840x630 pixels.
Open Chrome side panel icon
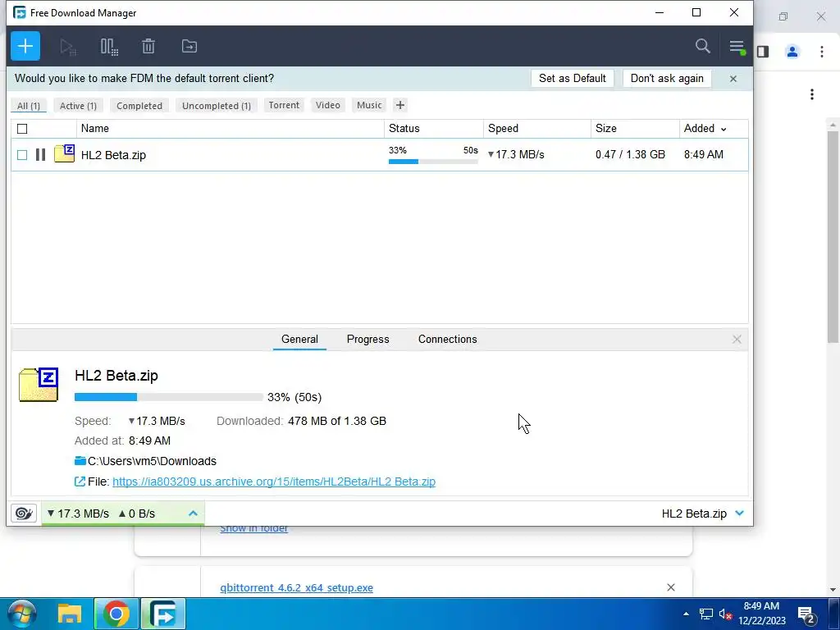pos(763,52)
